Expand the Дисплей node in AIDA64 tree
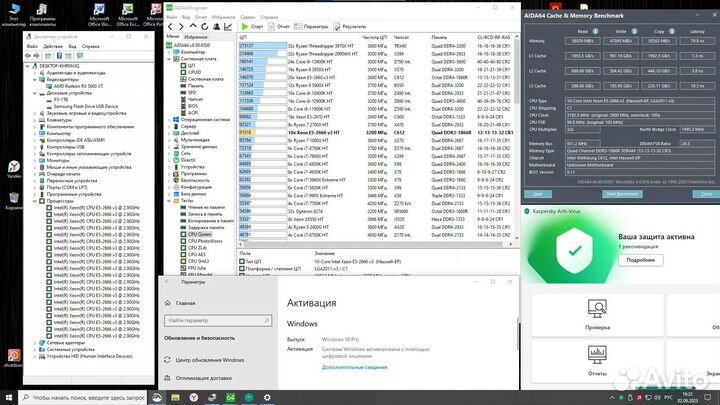The image size is (720, 405). coord(169,133)
